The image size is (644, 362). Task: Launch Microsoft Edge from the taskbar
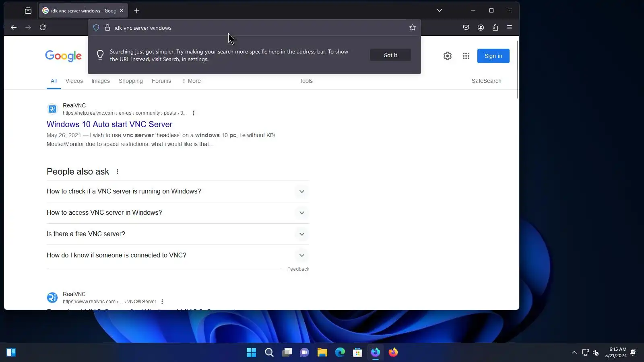pyautogui.click(x=340, y=352)
